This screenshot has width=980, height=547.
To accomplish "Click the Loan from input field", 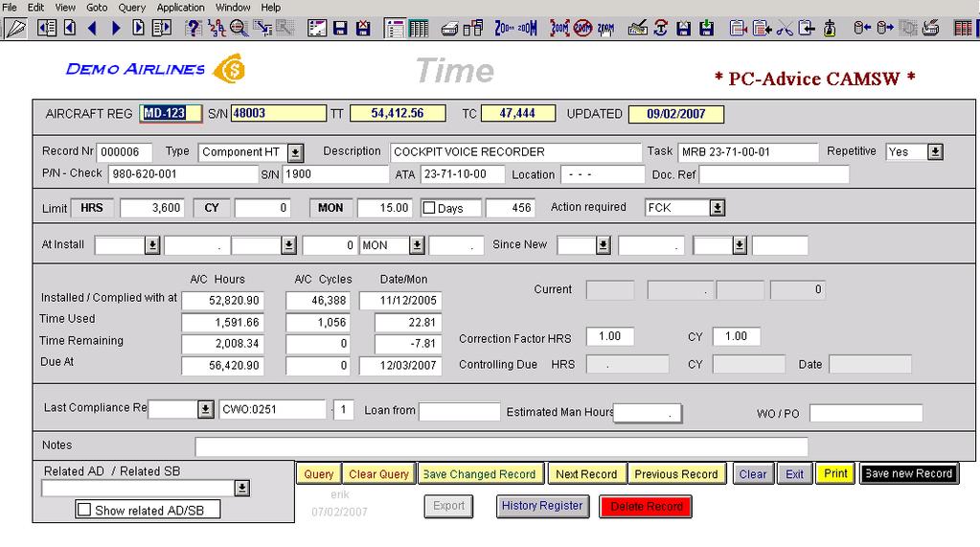I will [460, 411].
